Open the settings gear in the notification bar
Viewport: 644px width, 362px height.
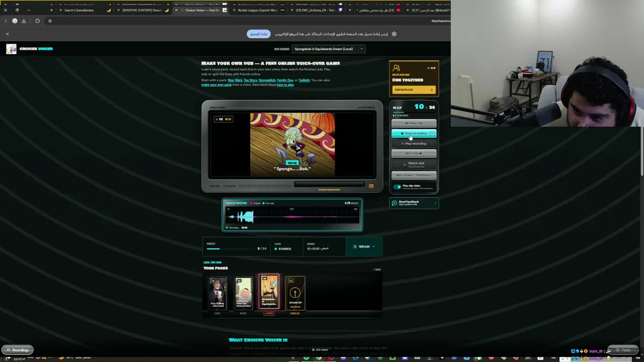click(x=394, y=34)
